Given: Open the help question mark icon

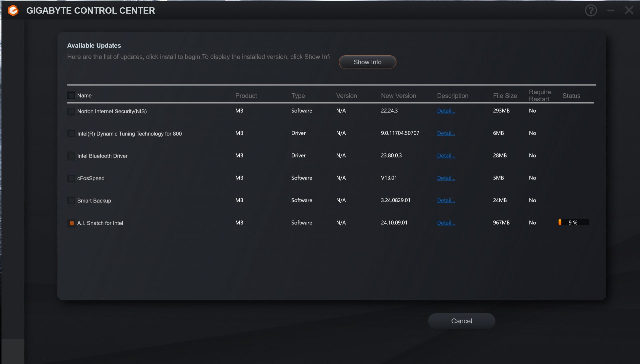Looking at the screenshot, I should pos(591,11).
